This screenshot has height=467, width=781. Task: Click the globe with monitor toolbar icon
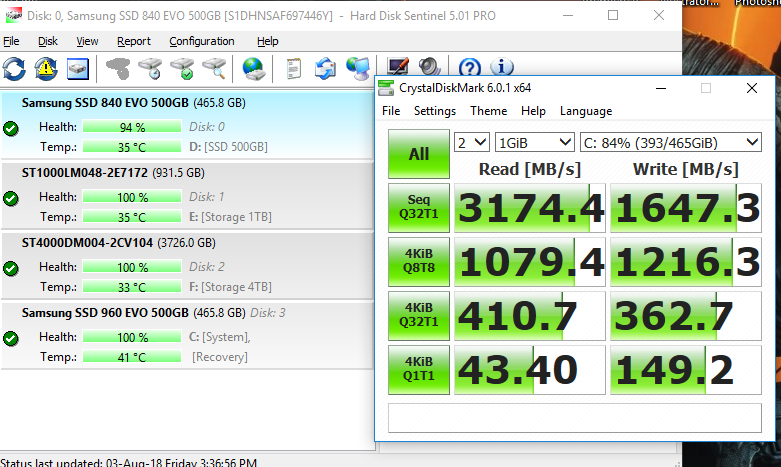point(358,69)
